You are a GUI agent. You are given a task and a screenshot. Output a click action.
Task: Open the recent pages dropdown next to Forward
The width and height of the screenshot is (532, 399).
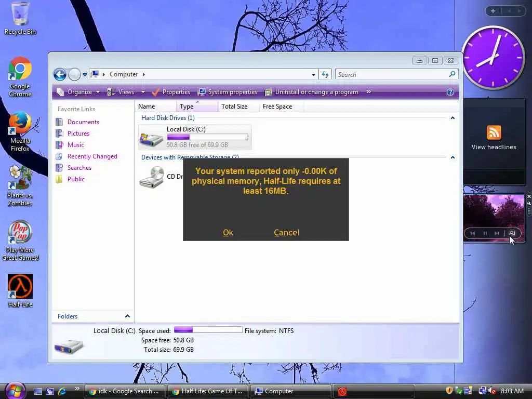[85, 75]
